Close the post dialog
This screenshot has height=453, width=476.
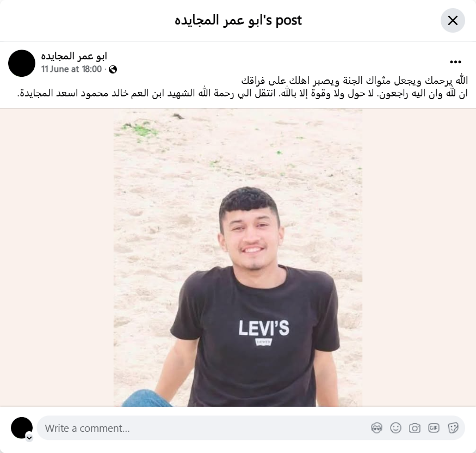click(x=453, y=20)
